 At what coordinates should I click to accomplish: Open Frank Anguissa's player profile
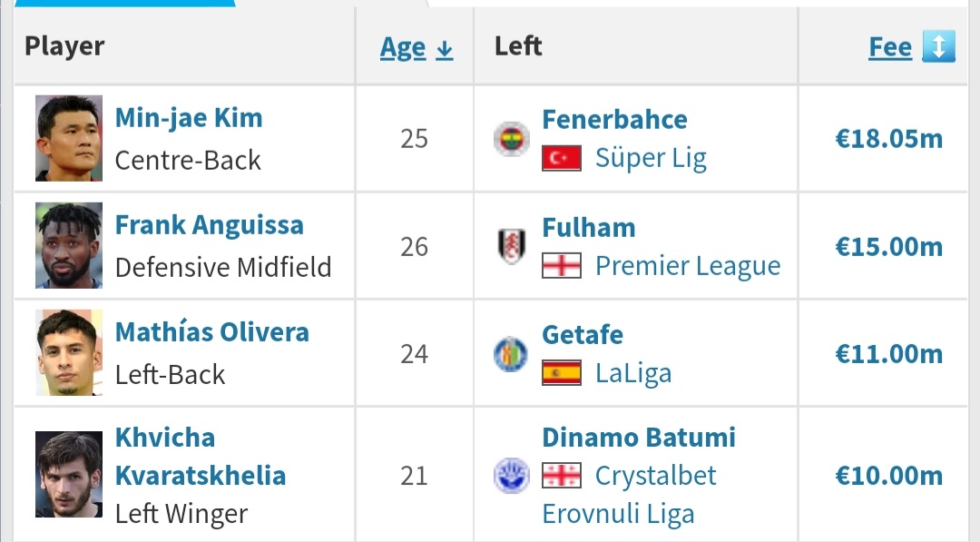click(210, 225)
